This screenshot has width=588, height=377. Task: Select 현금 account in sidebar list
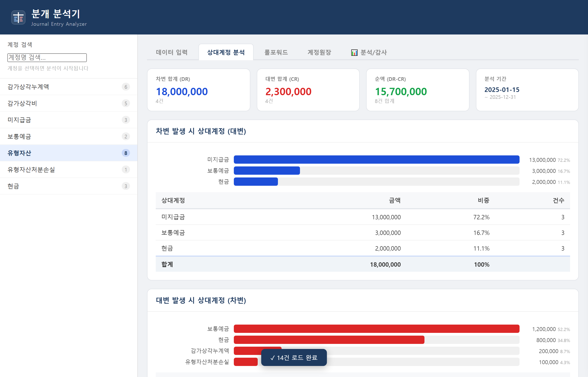(x=69, y=186)
